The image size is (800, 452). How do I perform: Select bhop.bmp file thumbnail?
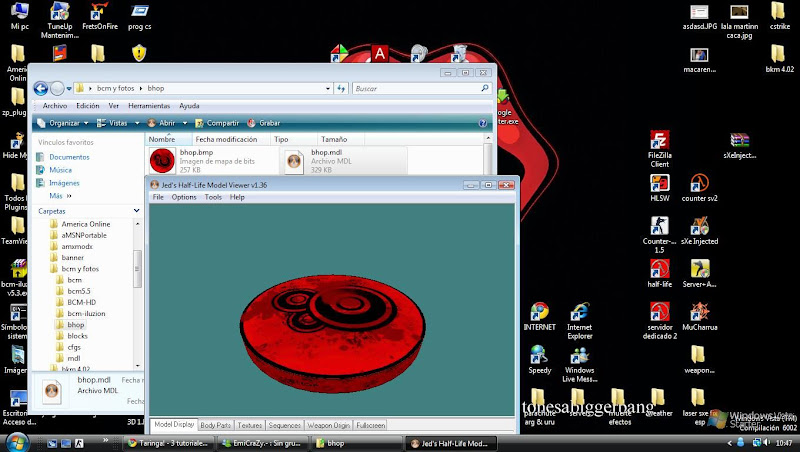162,160
